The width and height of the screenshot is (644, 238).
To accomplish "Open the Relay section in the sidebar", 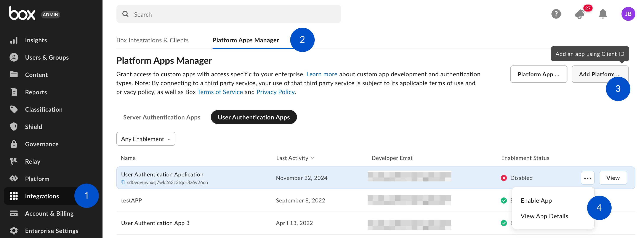I will (32, 161).
